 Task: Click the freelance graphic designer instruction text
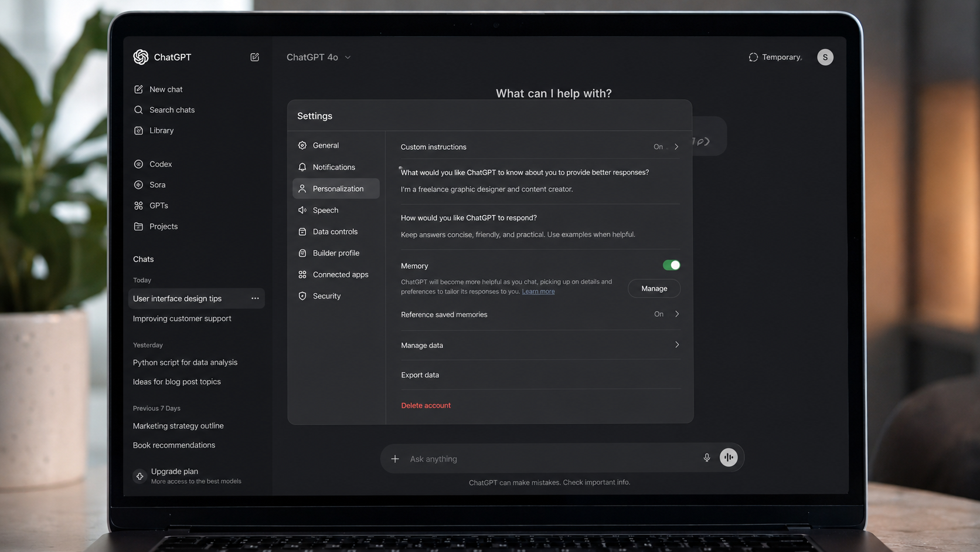click(x=486, y=189)
